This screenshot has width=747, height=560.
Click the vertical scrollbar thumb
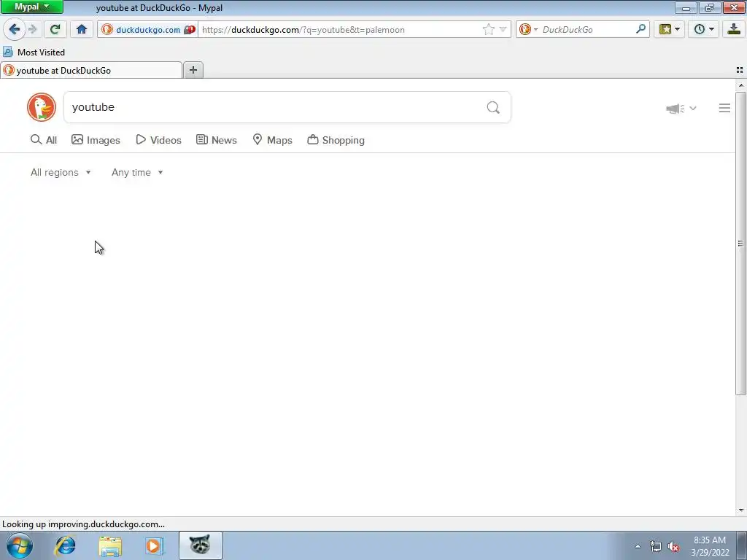pos(741,244)
